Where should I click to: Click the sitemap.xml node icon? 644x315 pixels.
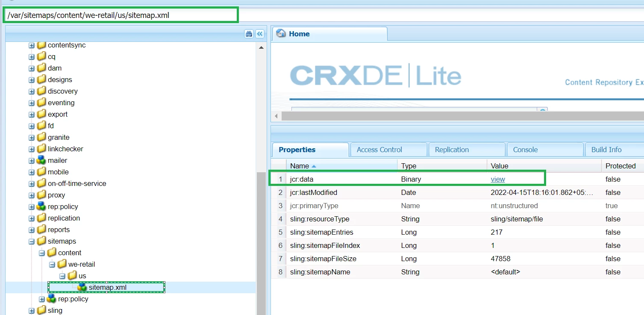pyautogui.click(x=82, y=287)
